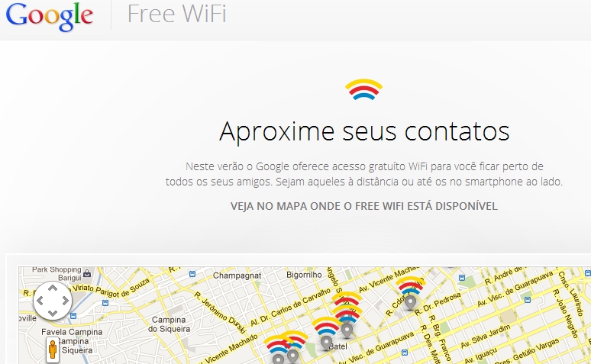Click the Google logo

point(49,16)
